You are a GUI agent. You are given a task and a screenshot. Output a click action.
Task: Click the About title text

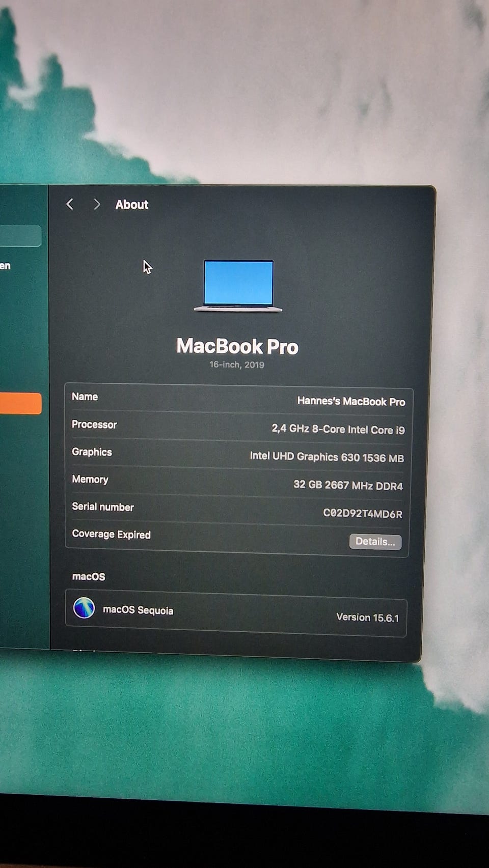coord(131,205)
